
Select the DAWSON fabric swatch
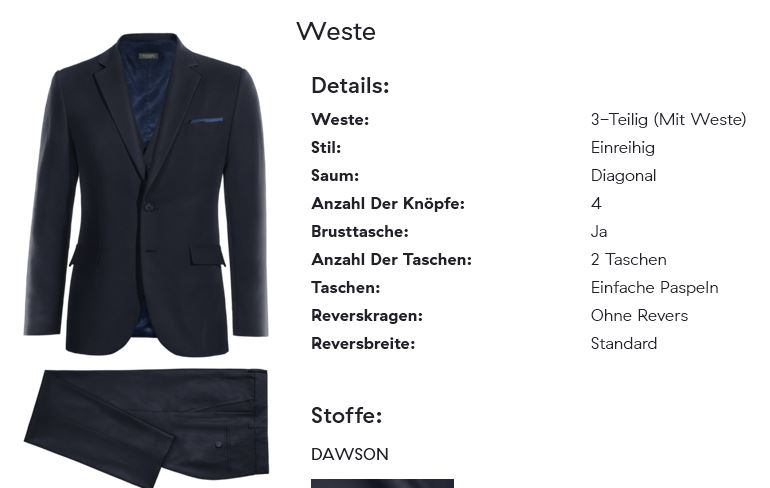(382, 484)
